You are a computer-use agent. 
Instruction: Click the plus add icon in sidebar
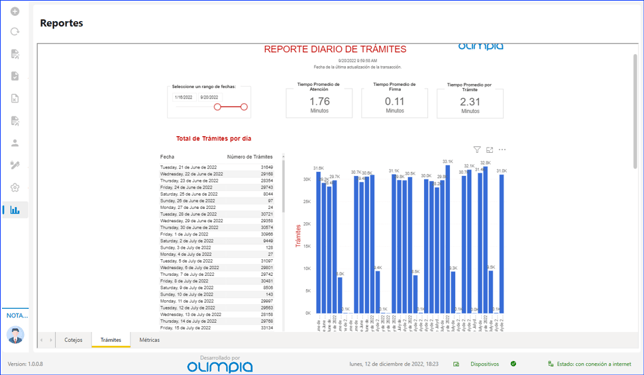tap(15, 11)
